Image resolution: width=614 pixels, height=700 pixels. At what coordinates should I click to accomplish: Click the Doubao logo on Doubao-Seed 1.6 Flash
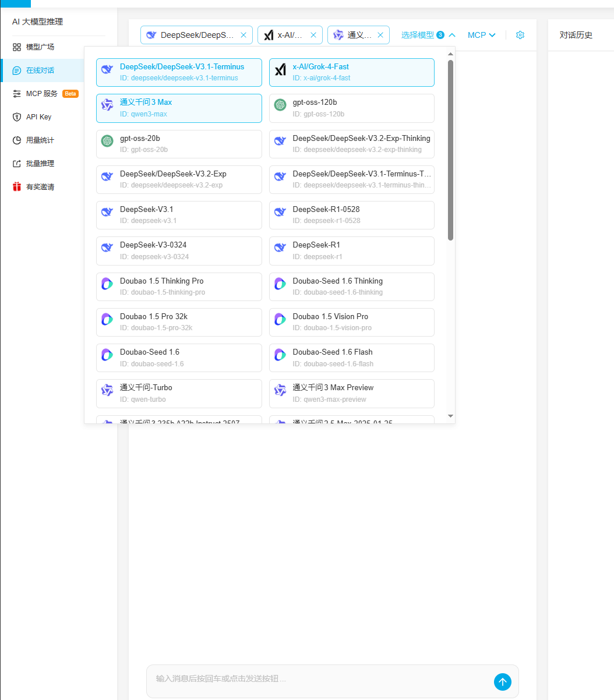click(x=280, y=355)
